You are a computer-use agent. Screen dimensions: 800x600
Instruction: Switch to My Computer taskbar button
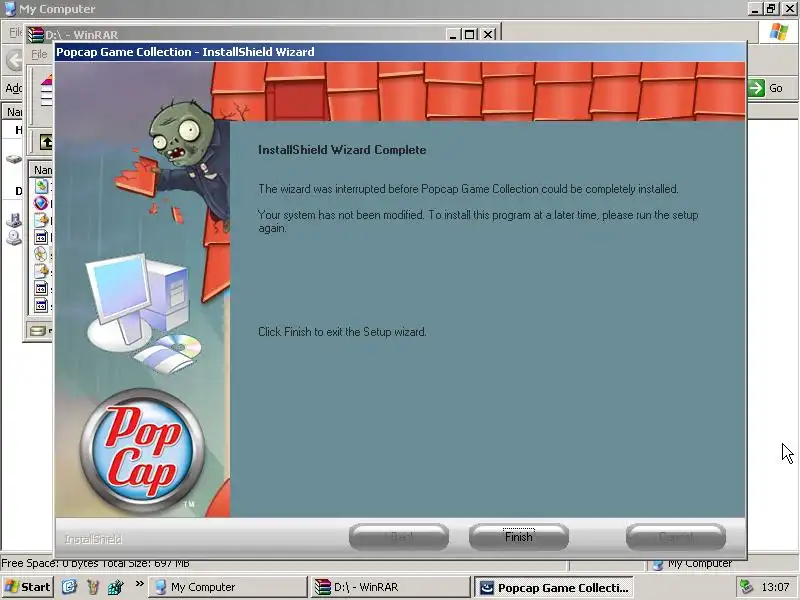(x=228, y=587)
